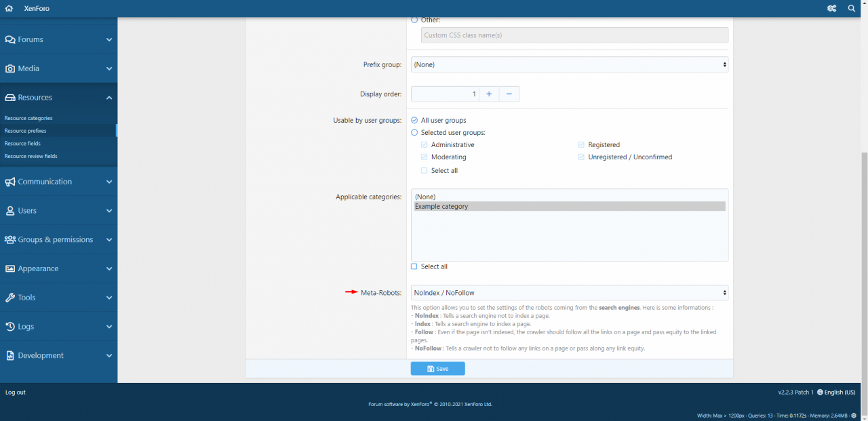The height and width of the screenshot is (421, 868).
Task: Click the Groups & permissions people icon
Action: (x=10, y=239)
